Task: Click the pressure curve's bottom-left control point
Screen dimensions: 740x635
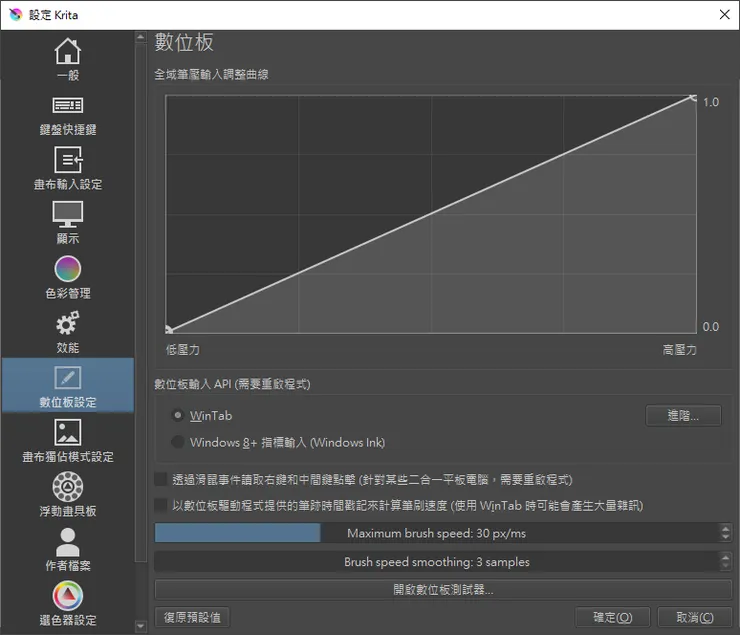Action: pos(168,330)
